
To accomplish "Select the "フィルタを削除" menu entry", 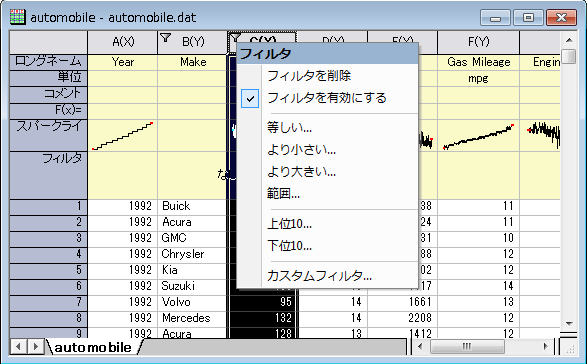I will click(x=309, y=76).
